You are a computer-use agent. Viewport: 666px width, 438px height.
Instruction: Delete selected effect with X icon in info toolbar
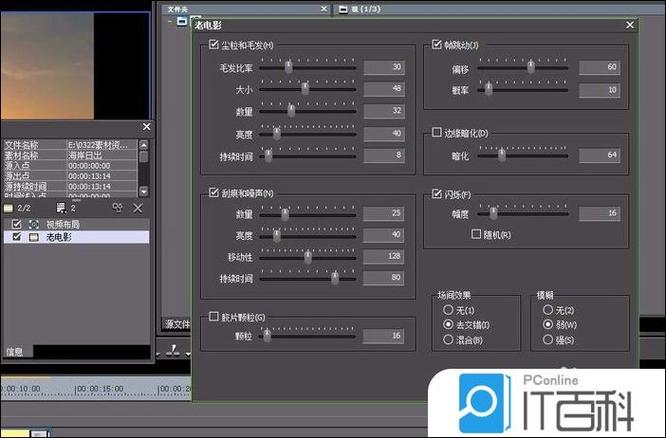[138, 208]
